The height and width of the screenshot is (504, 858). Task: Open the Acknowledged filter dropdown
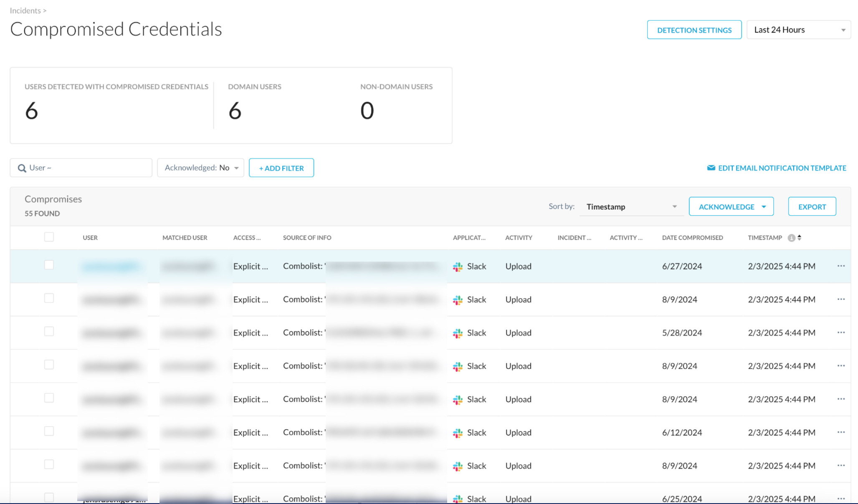[200, 167]
